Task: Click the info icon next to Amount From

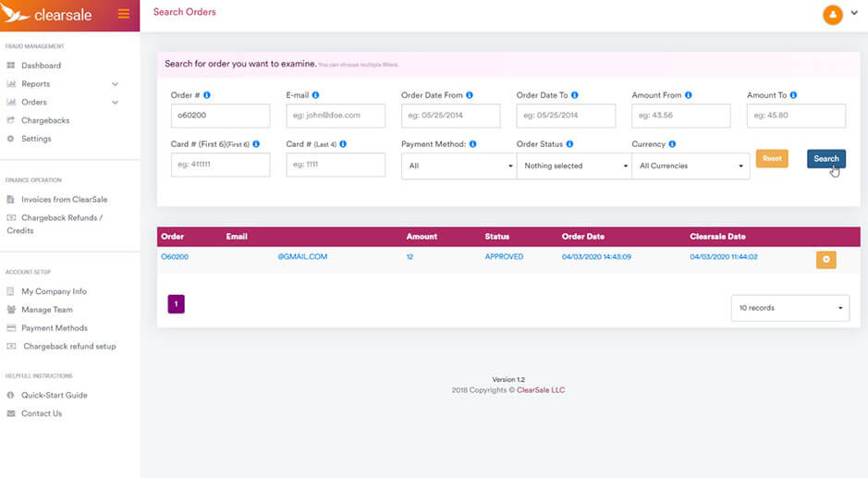Action: click(x=689, y=95)
